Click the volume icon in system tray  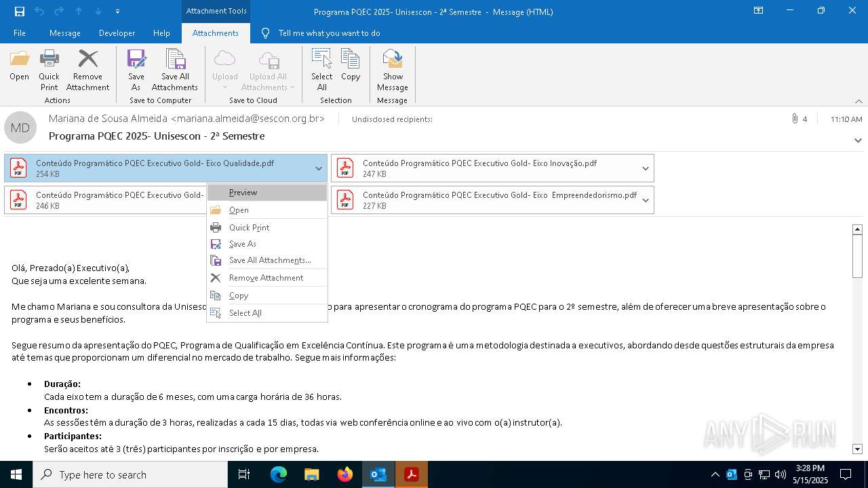pos(780,474)
